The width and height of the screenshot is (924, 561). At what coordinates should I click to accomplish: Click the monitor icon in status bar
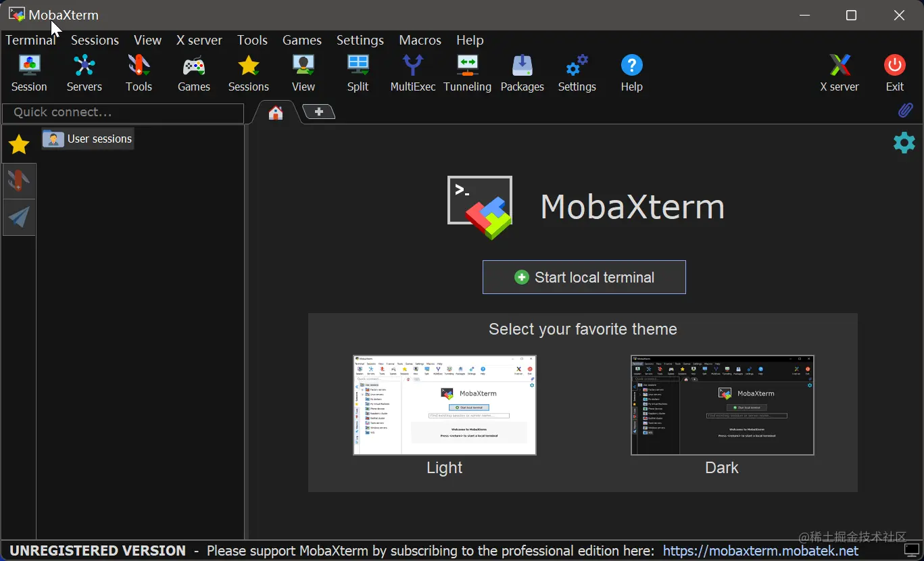(912, 550)
